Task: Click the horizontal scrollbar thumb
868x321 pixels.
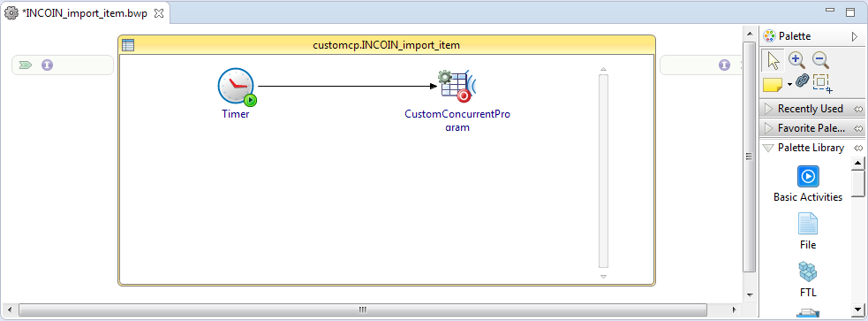Action: (363, 310)
